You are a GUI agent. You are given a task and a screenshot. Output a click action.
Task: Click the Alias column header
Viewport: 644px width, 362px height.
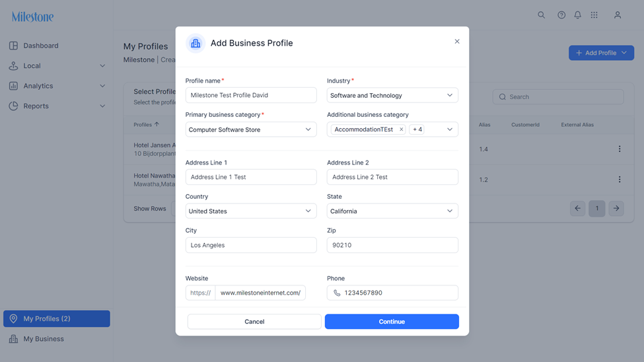[x=484, y=125]
